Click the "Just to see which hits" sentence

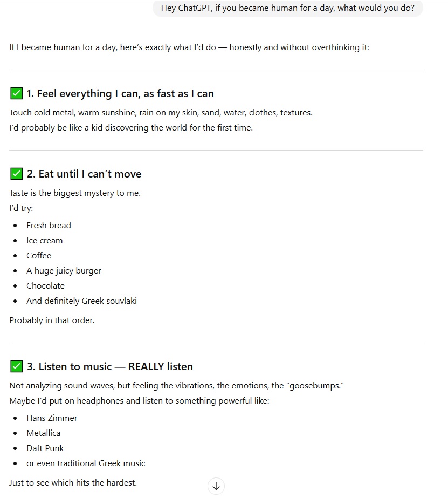point(73,483)
